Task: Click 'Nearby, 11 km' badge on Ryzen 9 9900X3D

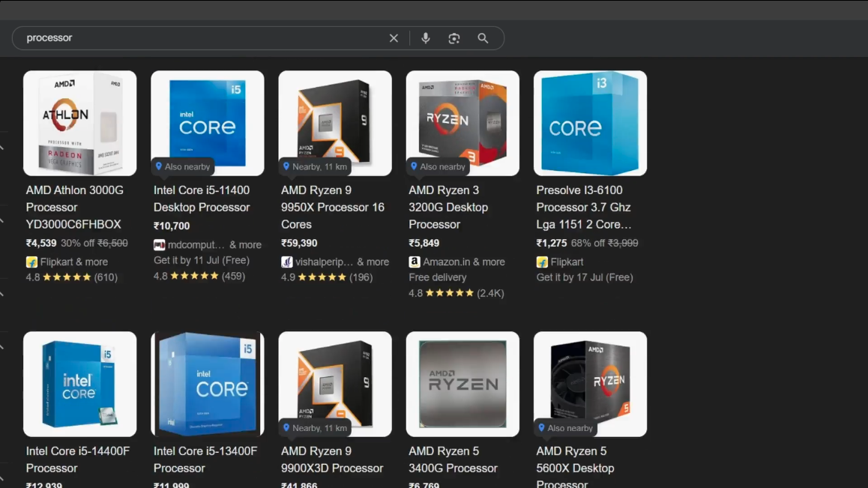Action: 315,427
